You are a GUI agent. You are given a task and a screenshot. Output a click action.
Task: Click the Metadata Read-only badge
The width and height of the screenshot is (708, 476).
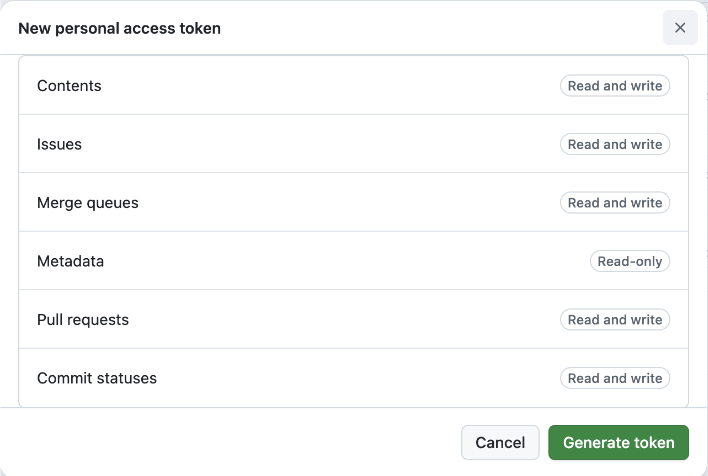(629, 261)
